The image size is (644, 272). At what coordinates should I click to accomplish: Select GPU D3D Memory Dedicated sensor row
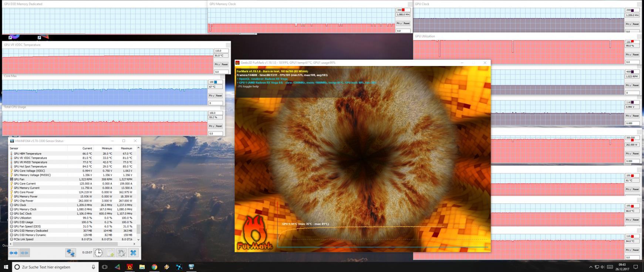(73, 230)
